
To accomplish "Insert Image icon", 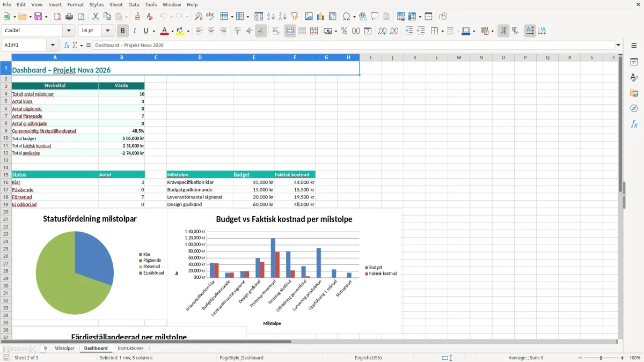I will (x=309, y=17).
